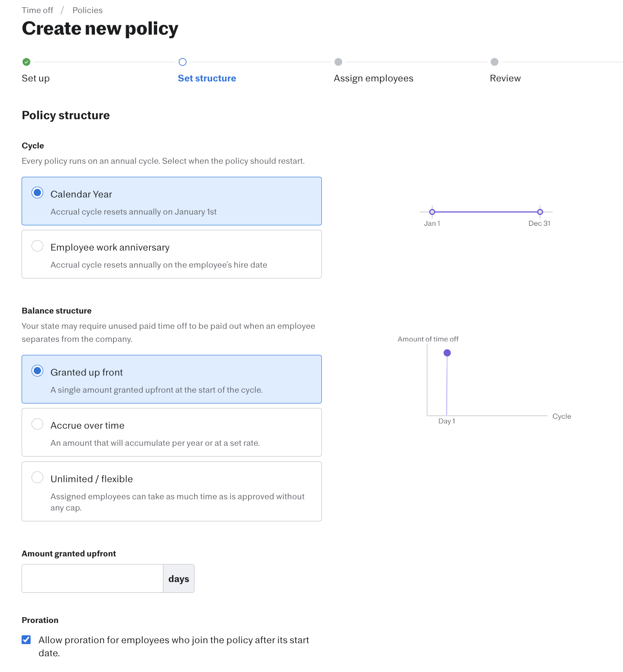Choose the Granted up front balance option

coord(38,371)
